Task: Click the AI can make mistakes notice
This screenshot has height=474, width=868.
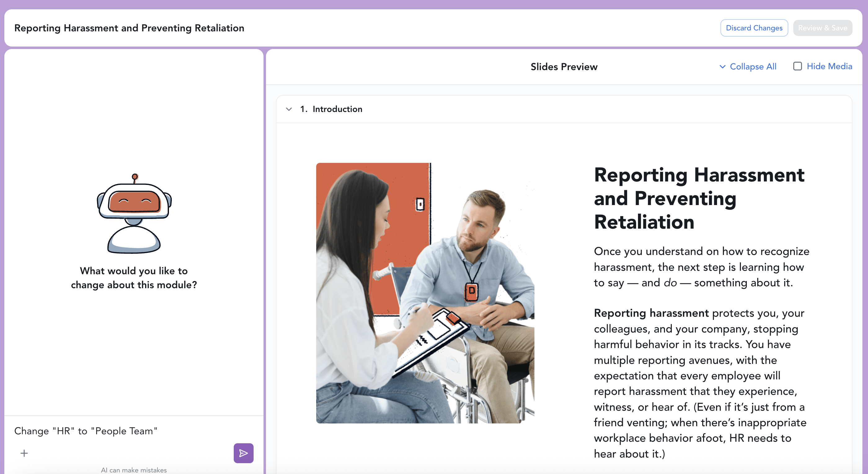Action: (134, 470)
